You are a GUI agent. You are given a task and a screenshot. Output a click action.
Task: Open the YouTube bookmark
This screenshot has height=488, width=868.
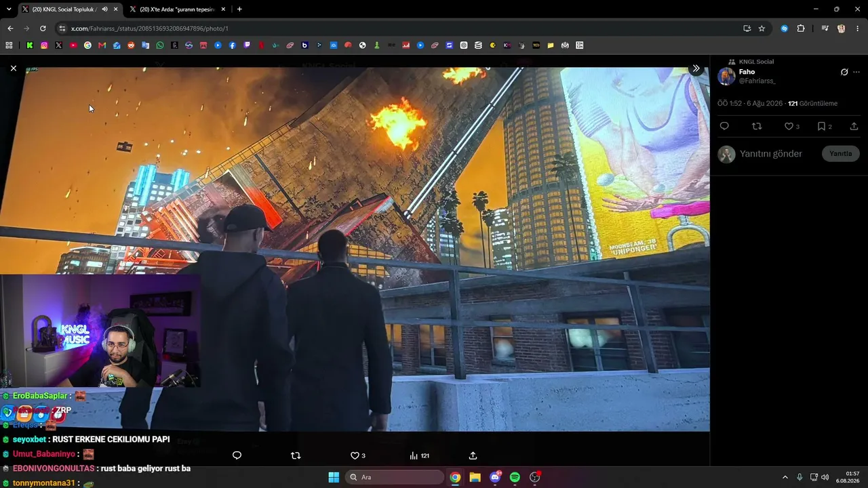click(73, 45)
